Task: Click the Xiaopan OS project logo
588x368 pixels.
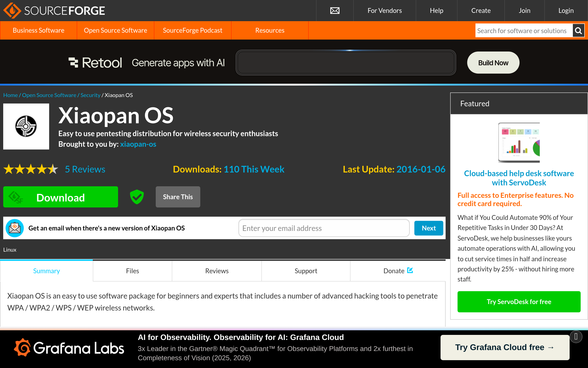Action: (26, 126)
